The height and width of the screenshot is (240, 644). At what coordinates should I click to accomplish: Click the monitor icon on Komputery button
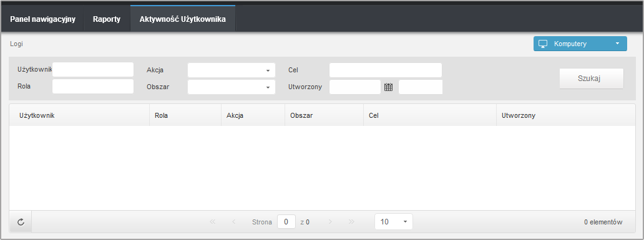pos(543,44)
